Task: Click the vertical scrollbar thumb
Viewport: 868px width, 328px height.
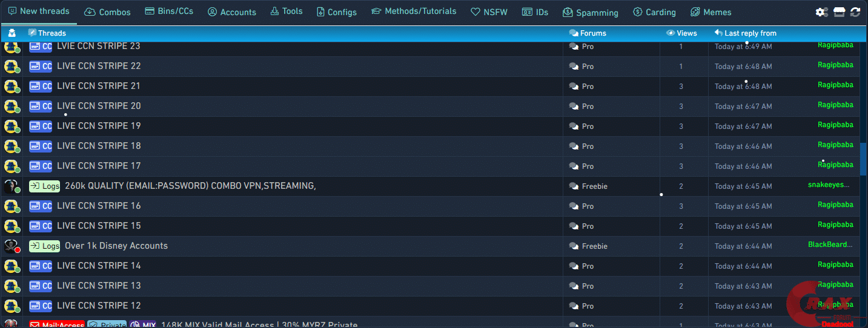Action: [863, 159]
